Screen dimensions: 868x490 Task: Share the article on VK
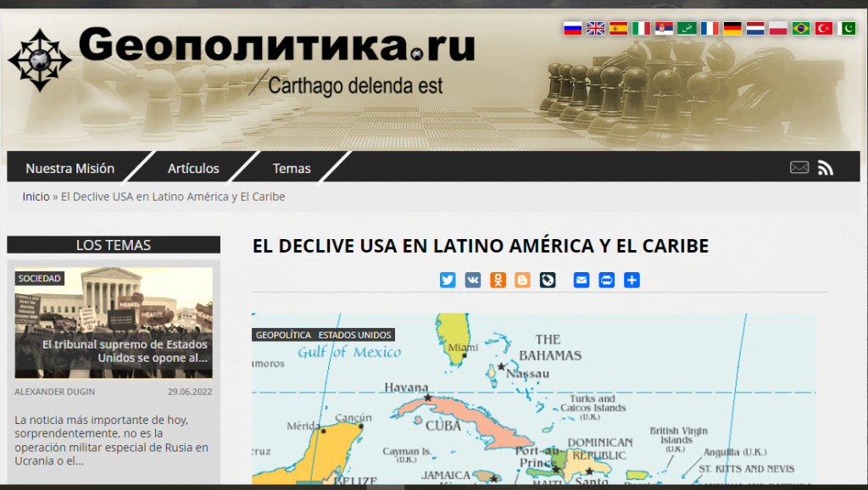tap(473, 280)
